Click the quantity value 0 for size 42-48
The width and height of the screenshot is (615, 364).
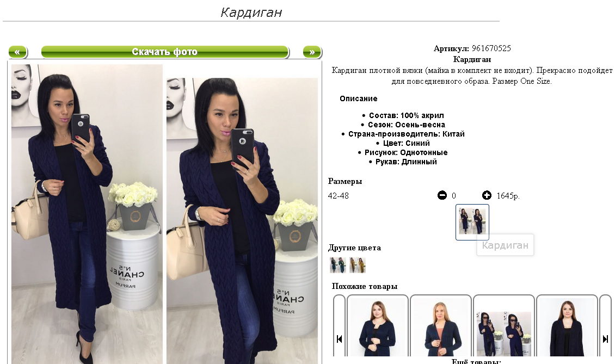click(454, 196)
